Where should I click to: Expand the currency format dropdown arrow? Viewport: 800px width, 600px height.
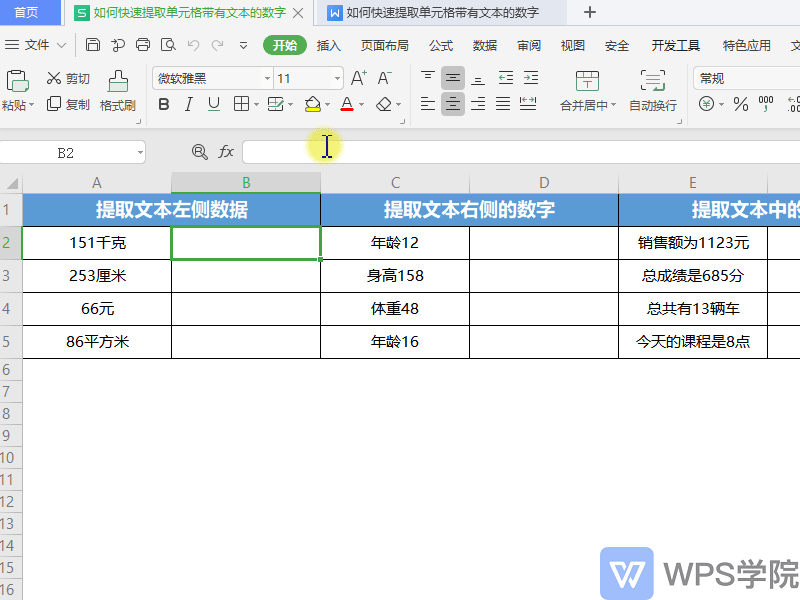tap(721, 105)
